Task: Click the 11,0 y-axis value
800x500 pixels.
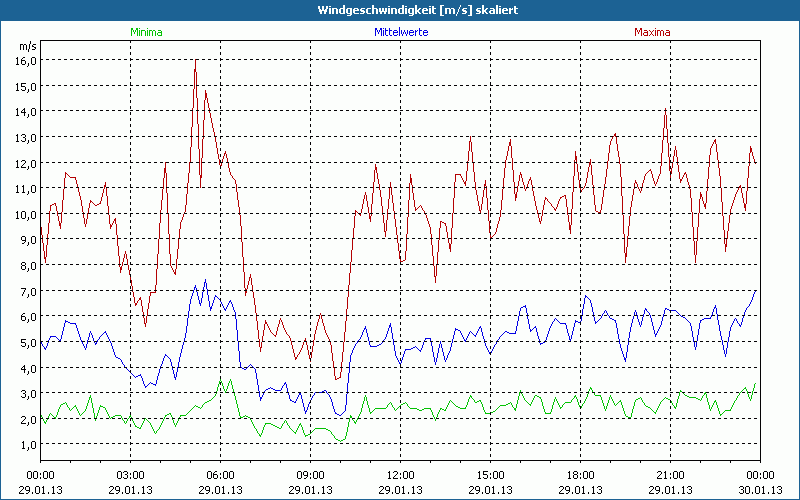Action: tap(27, 189)
